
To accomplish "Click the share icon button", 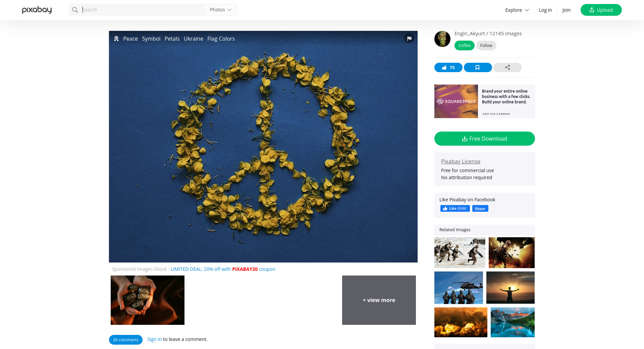I will click(x=507, y=67).
